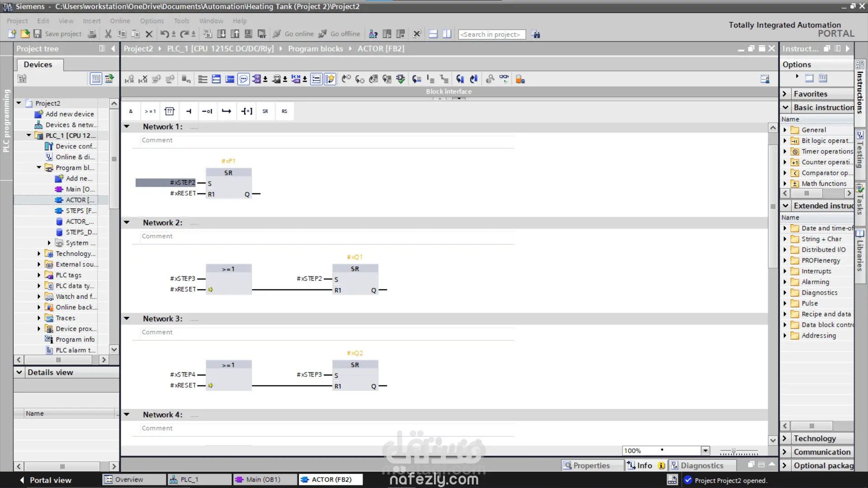
Task: Open the Options menu
Action: 152,21
